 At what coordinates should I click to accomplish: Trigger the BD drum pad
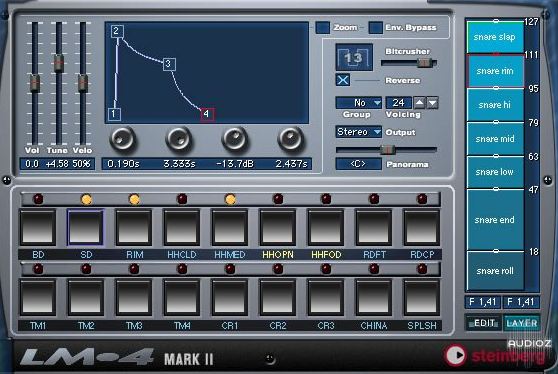point(38,227)
